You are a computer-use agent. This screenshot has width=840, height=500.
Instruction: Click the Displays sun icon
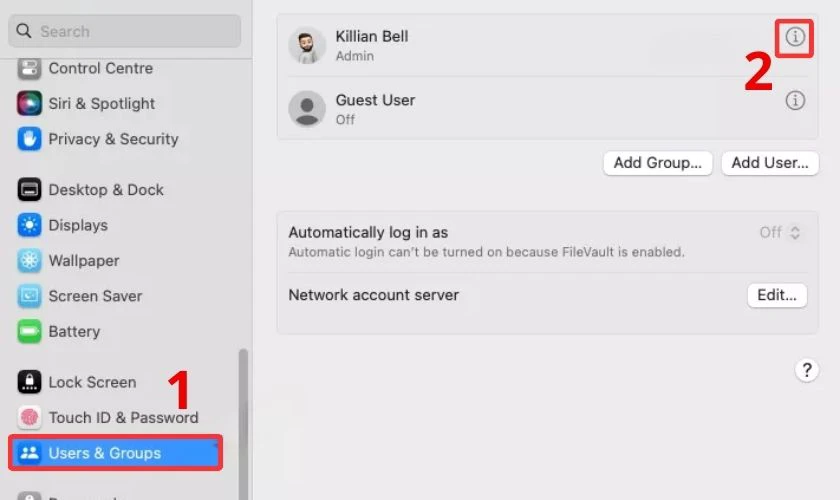[29, 225]
